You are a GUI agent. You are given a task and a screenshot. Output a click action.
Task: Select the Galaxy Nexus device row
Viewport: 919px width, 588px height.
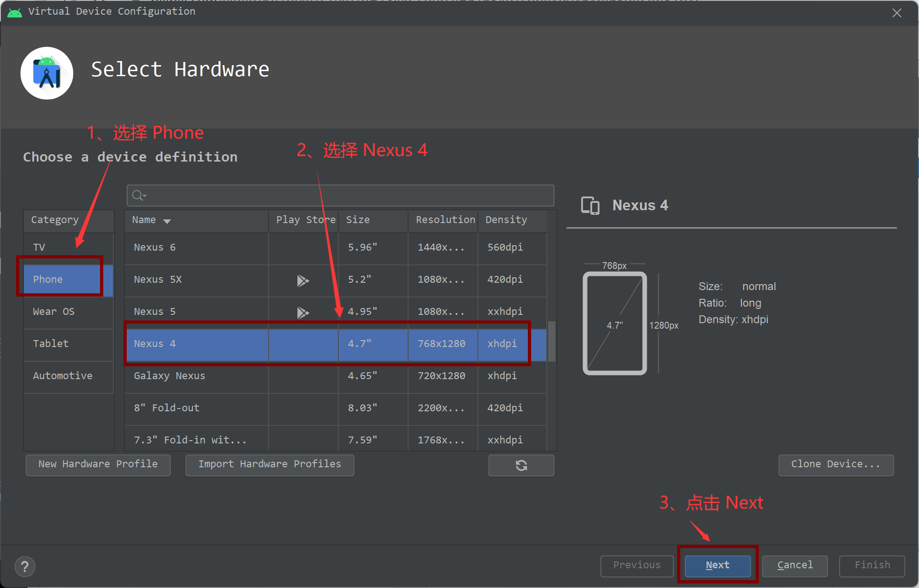336,376
